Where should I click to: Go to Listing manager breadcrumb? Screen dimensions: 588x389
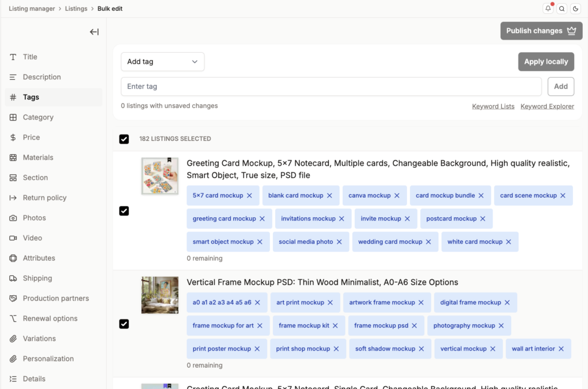click(x=32, y=9)
